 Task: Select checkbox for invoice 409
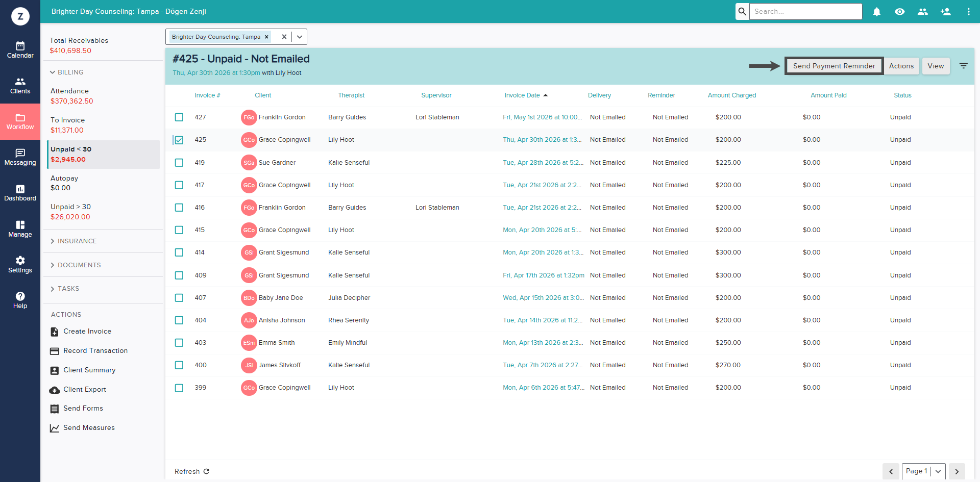point(179,275)
